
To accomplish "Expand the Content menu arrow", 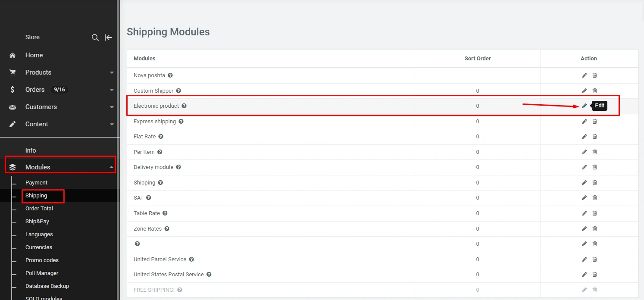I will pos(112,125).
